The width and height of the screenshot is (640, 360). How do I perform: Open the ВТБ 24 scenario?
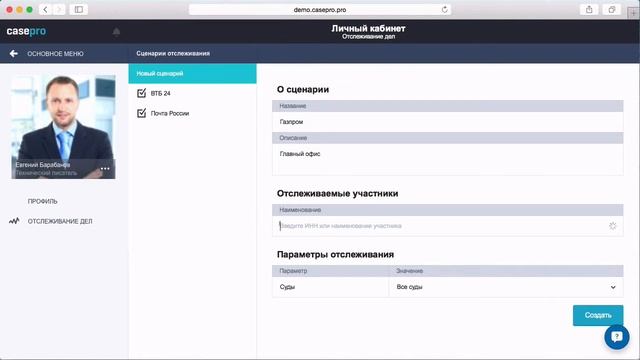coord(160,93)
